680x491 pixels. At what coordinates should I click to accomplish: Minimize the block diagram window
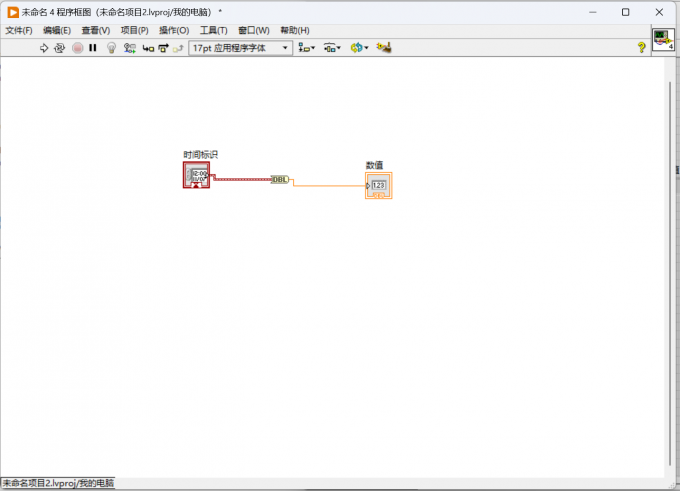[x=593, y=12]
